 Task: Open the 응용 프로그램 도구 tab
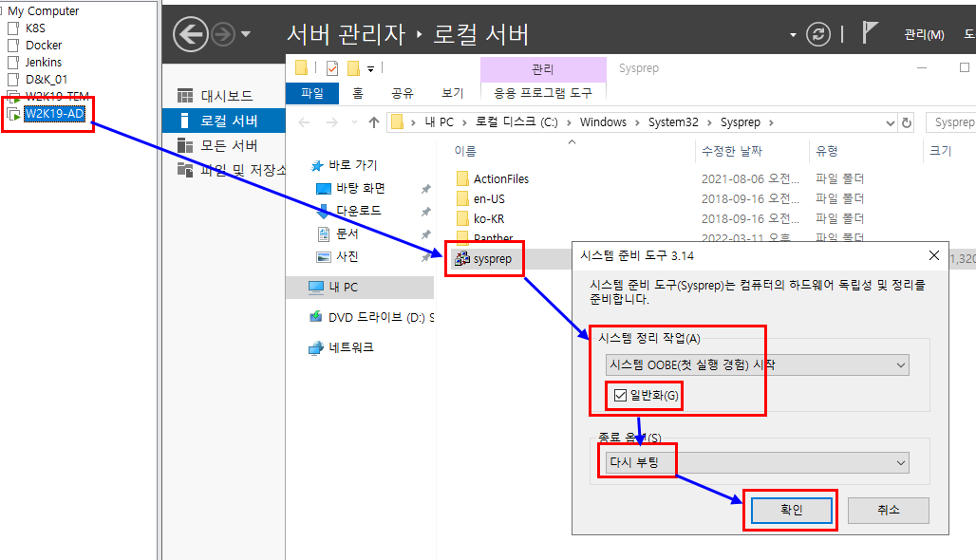543,93
